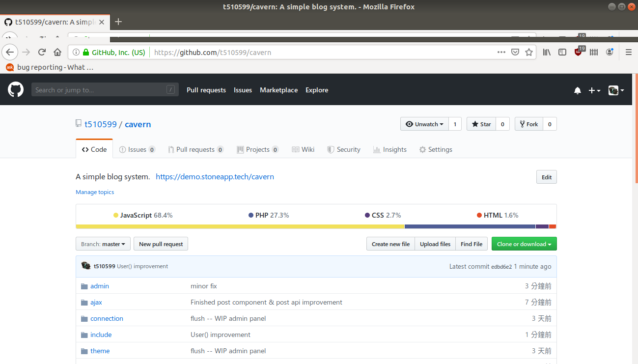Click Pull requests in the top navigation

(x=206, y=90)
